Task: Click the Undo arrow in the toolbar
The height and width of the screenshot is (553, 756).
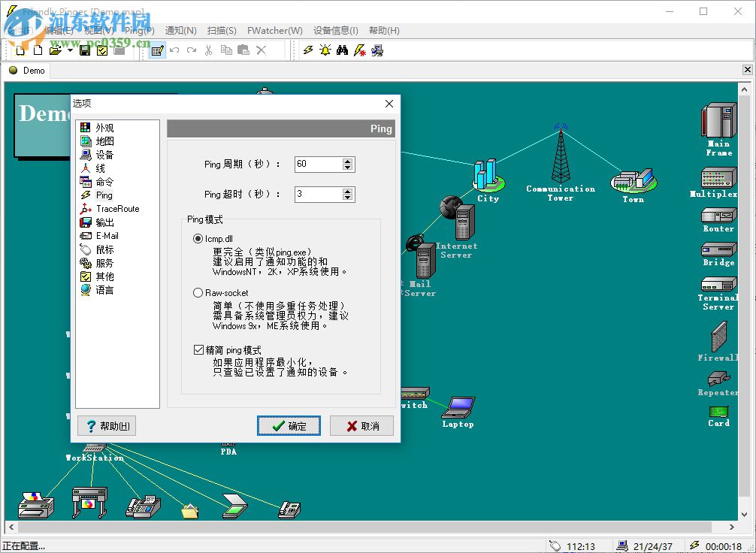Action: coord(174,50)
